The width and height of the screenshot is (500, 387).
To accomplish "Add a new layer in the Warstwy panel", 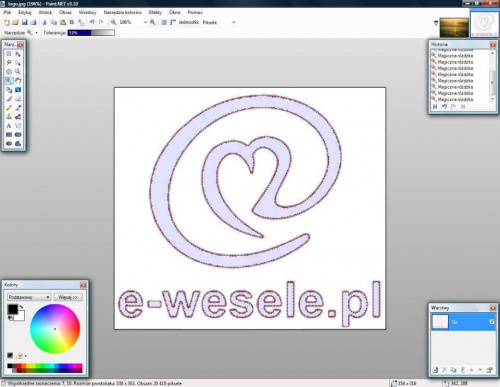I will click(x=435, y=370).
